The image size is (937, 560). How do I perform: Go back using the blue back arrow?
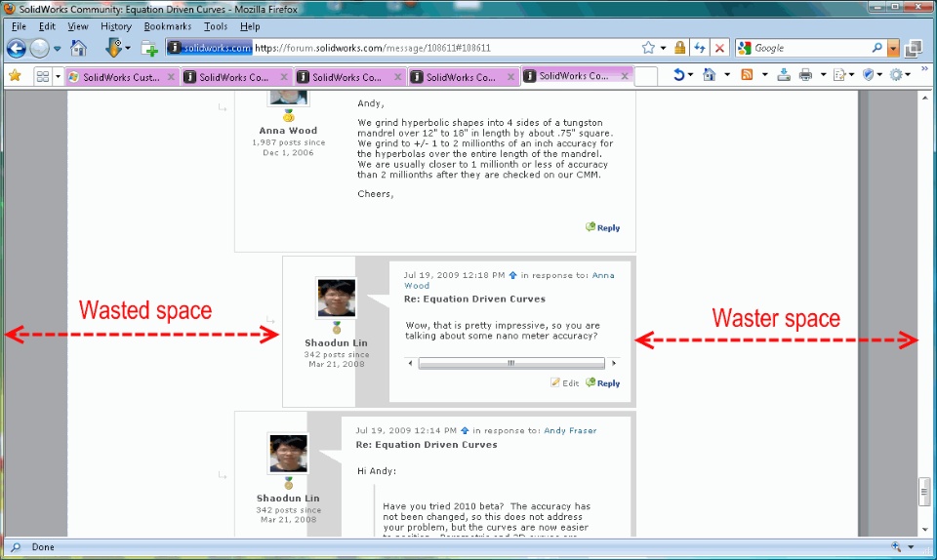(17, 48)
